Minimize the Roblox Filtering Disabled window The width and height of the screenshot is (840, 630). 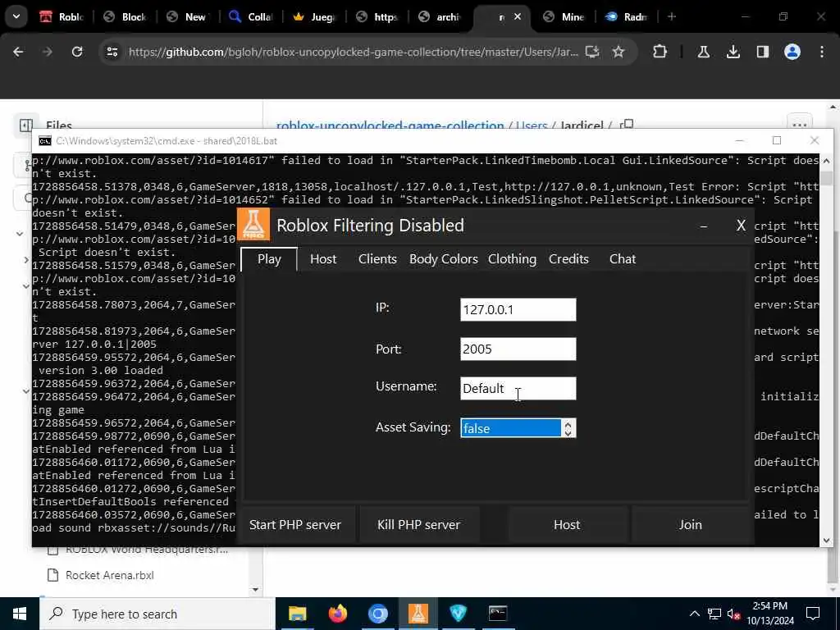(x=703, y=226)
